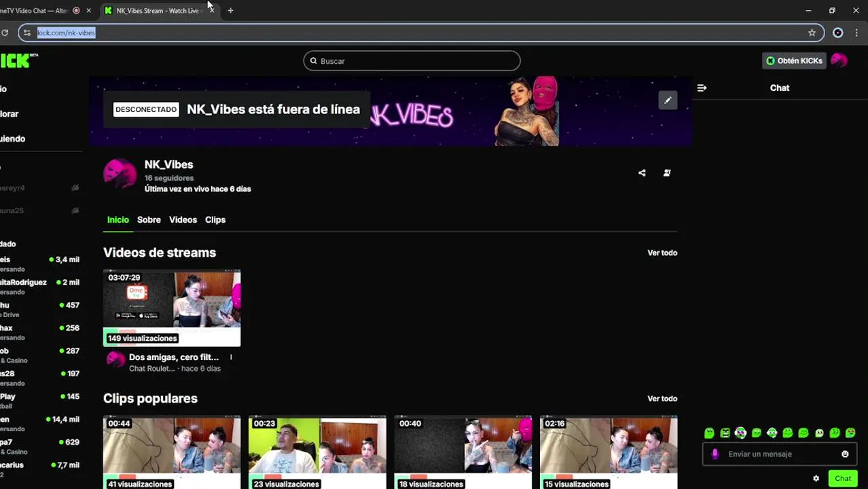Click the DESCONECTADO status badge
The width and height of the screenshot is (868, 489).
[146, 109]
